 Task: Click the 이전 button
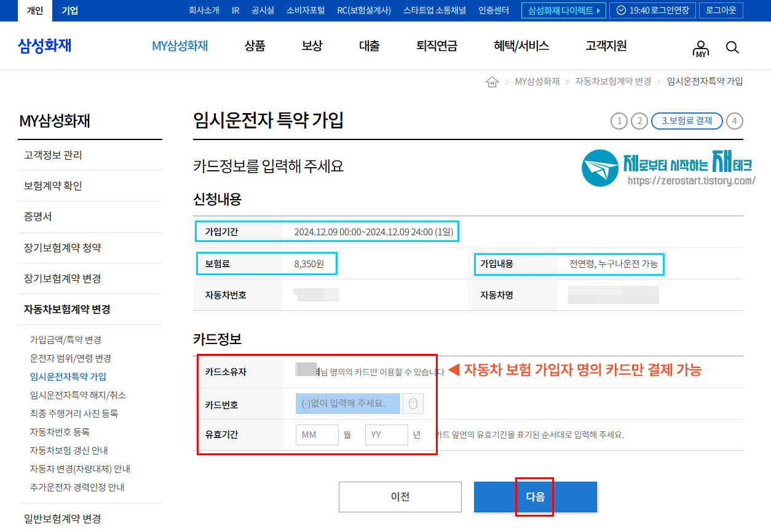point(400,497)
